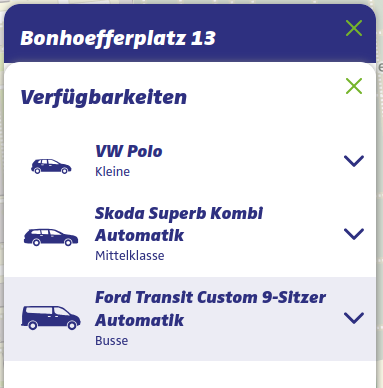Click the Ford Transit van icon
The image size is (383, 388).
click(51, 318)
